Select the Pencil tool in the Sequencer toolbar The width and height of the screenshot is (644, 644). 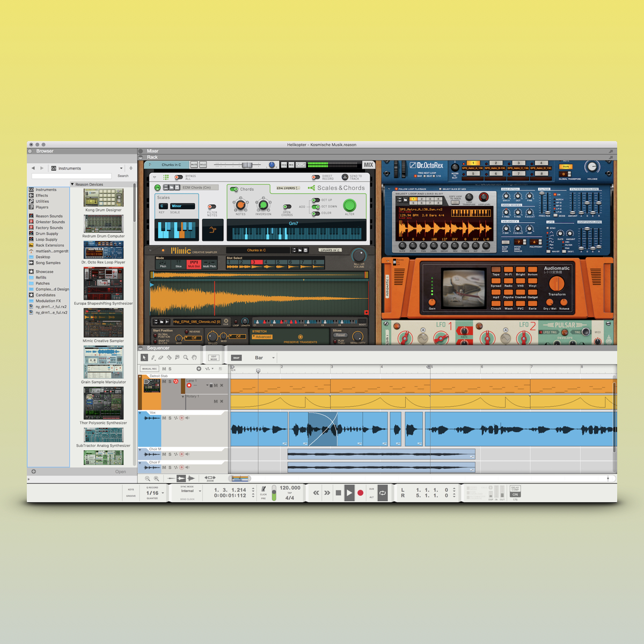pos(153,357)
